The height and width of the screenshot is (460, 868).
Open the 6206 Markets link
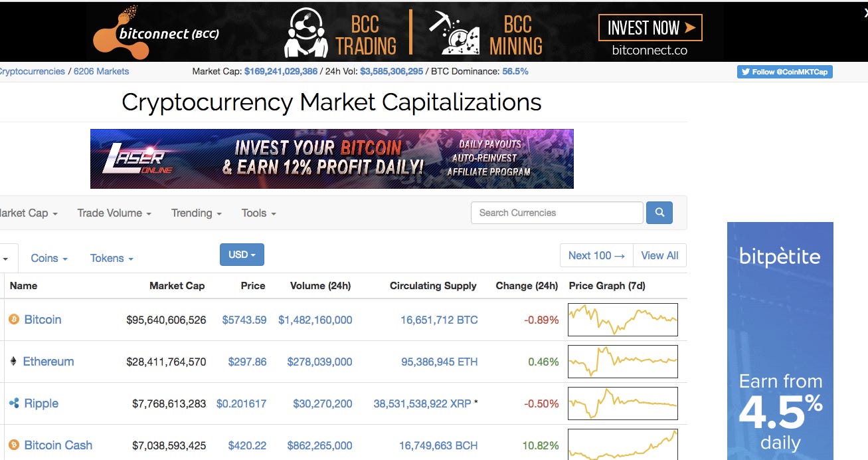point(101,71)
